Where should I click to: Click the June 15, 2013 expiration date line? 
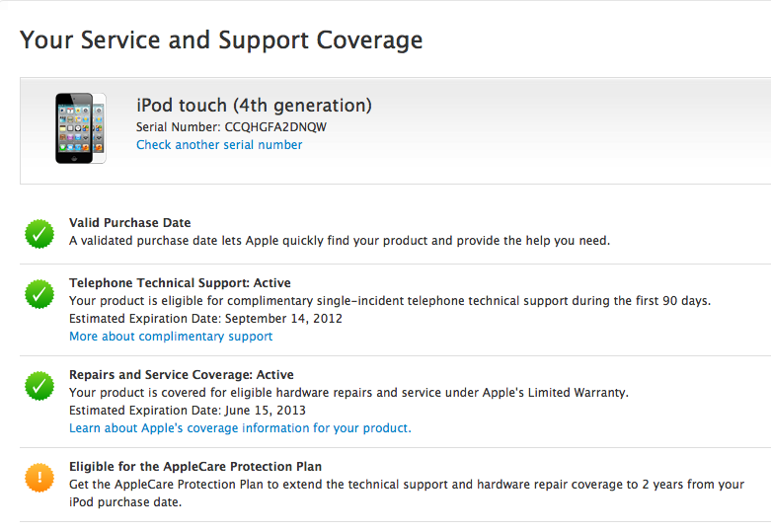188,411
